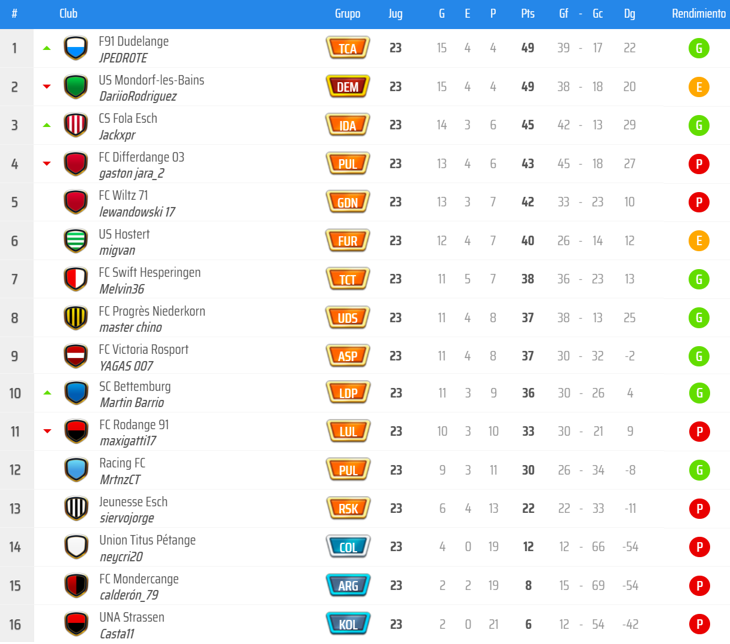The width and height of the screenshot is (730, 644).
Task: Sort table by Club column header
Action: coord(68,14)
